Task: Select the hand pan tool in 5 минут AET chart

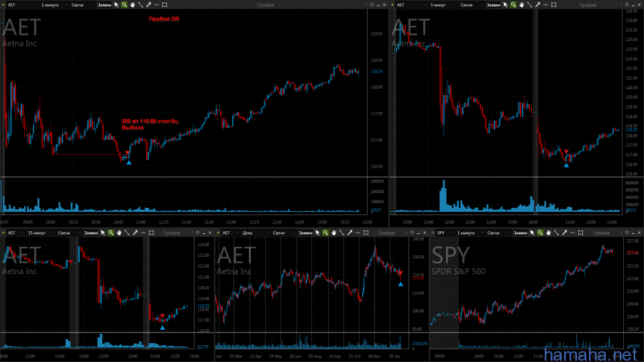Action: click(x=522, y=5)
